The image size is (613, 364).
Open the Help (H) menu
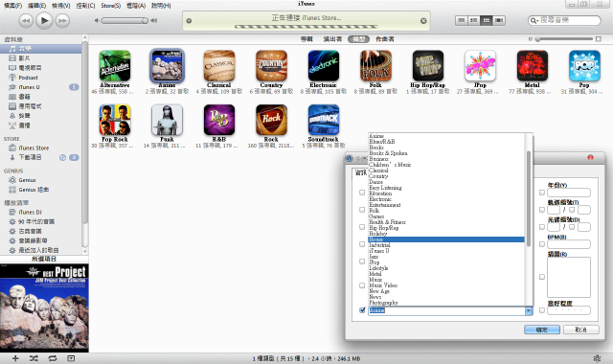coord(161,6)
